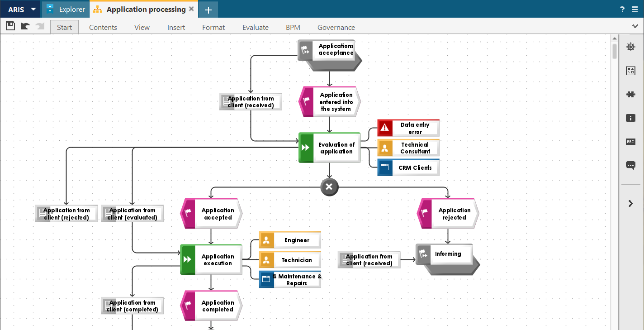Image resolution: width=644 pixels, height=330 pixels.
Task: Select the Evaluation of application function shape
Action: 329,148
